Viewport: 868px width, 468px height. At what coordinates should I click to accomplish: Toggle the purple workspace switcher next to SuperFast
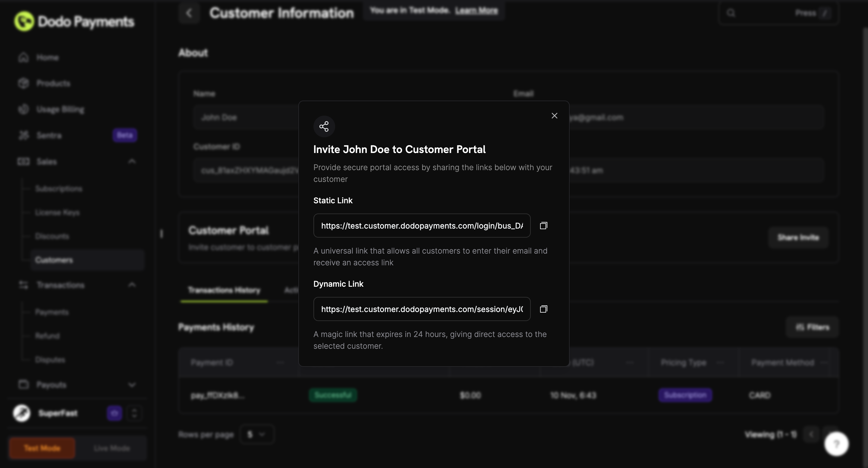114,413
